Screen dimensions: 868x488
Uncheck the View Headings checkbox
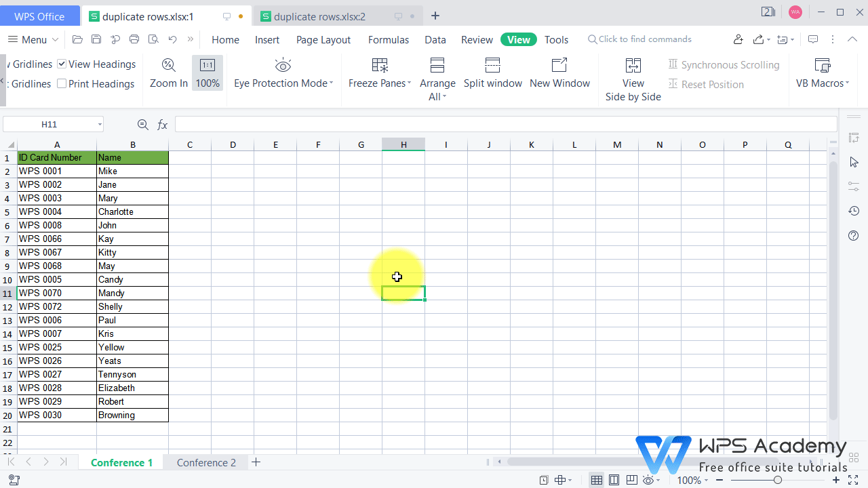tap(60, 64)
